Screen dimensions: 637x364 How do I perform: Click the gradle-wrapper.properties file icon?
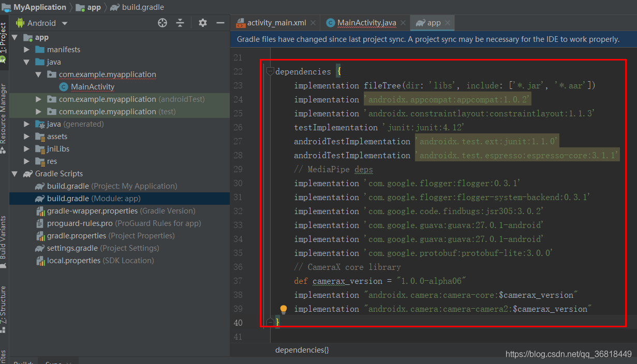pos(40,211)
